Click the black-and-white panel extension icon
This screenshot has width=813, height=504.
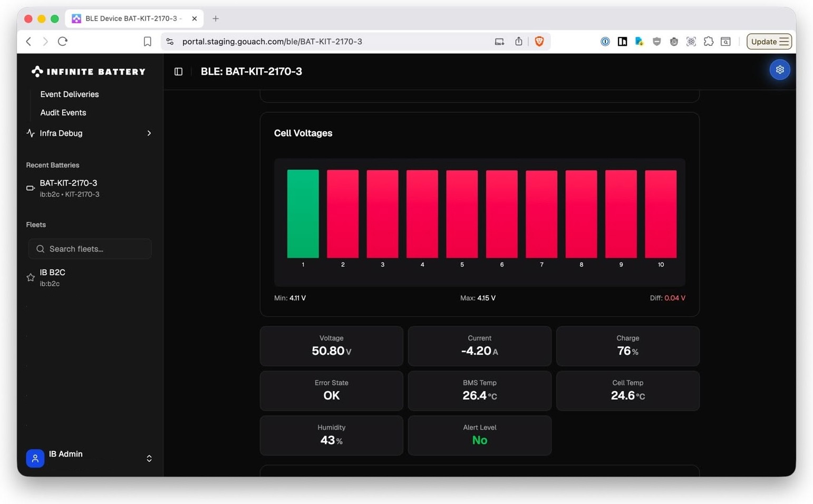coord(622,41)
